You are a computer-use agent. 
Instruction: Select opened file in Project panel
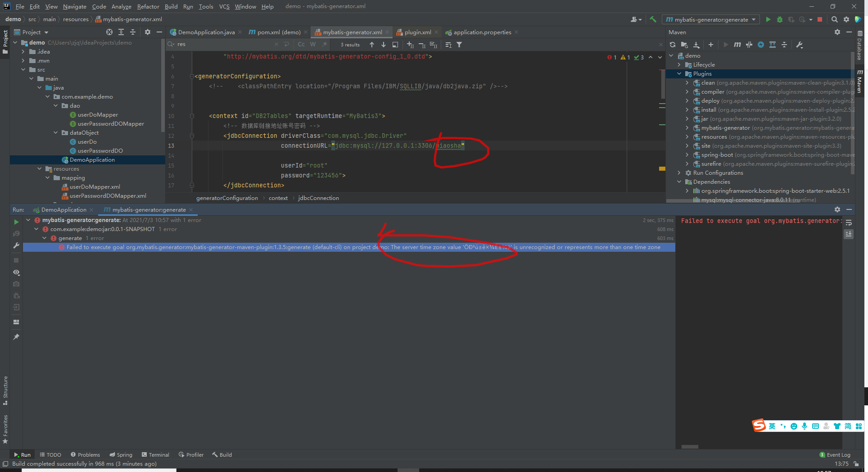tap(109, 32)
